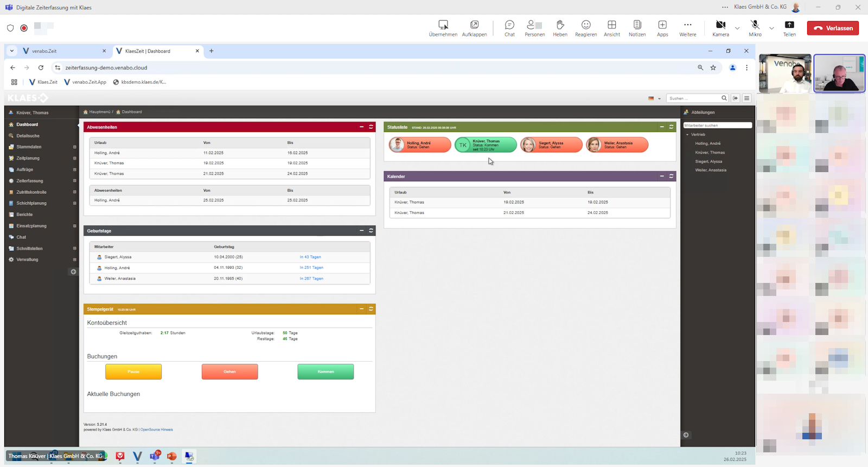
Task: Refresh the Geburtstage panel
Action: pyautogui.click(x=371, y=230)
